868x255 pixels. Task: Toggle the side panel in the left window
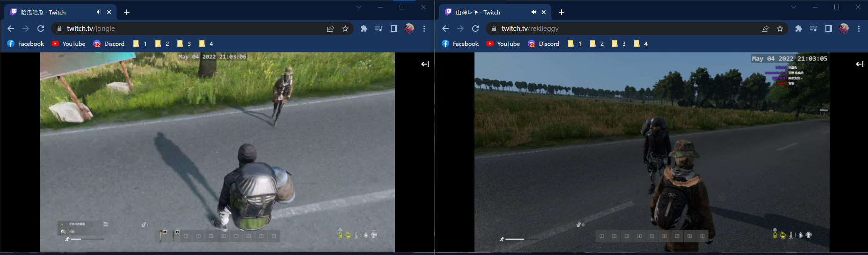pos(394,29)
